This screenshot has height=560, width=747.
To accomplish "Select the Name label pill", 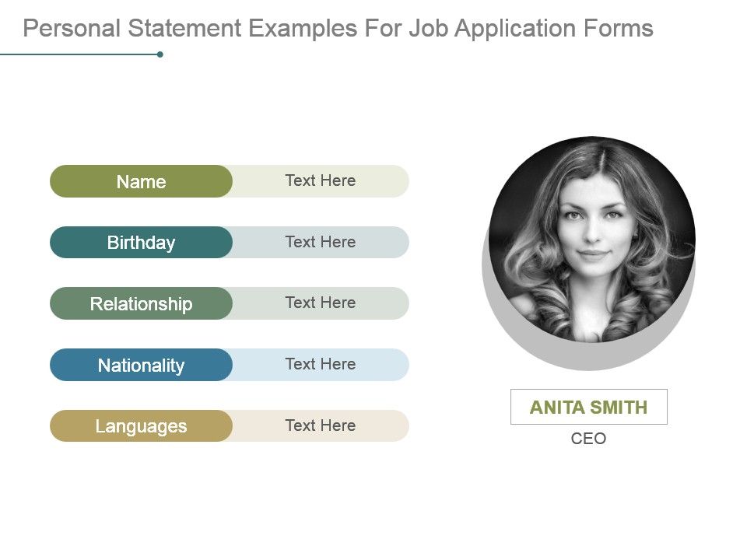I will tap(141, 181).
